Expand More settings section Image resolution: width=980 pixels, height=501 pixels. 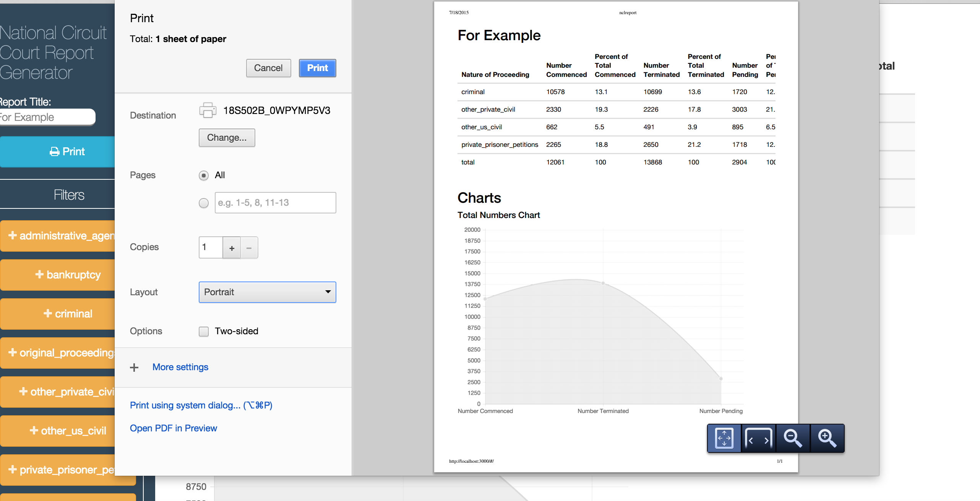click(x=180, y=367)
